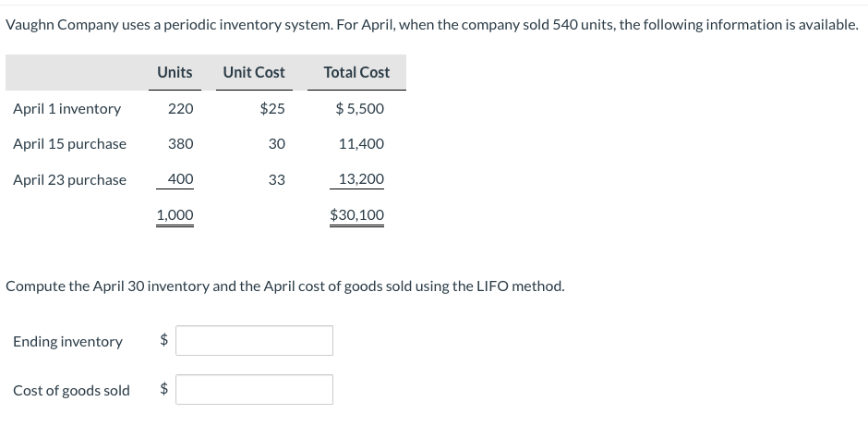868x438 pixels.
Task: Click the Ending inventory input field
Action: pyautogui.click(x=254, y=341)
